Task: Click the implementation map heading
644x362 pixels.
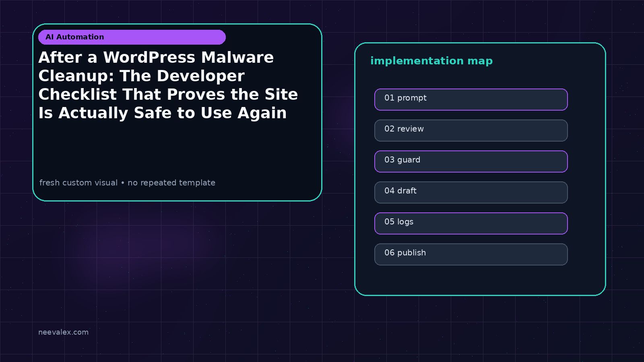Action: coord(431,61)
